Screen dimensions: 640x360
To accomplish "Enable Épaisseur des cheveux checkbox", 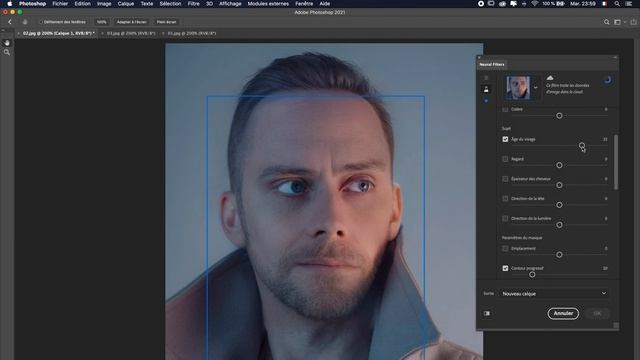I will click(x=505, y=179).
